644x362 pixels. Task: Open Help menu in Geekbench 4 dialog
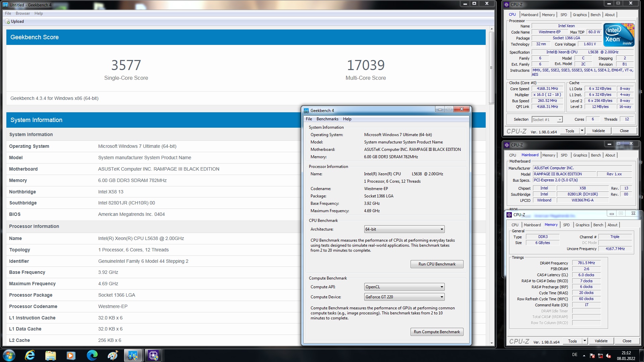point(347,119)
